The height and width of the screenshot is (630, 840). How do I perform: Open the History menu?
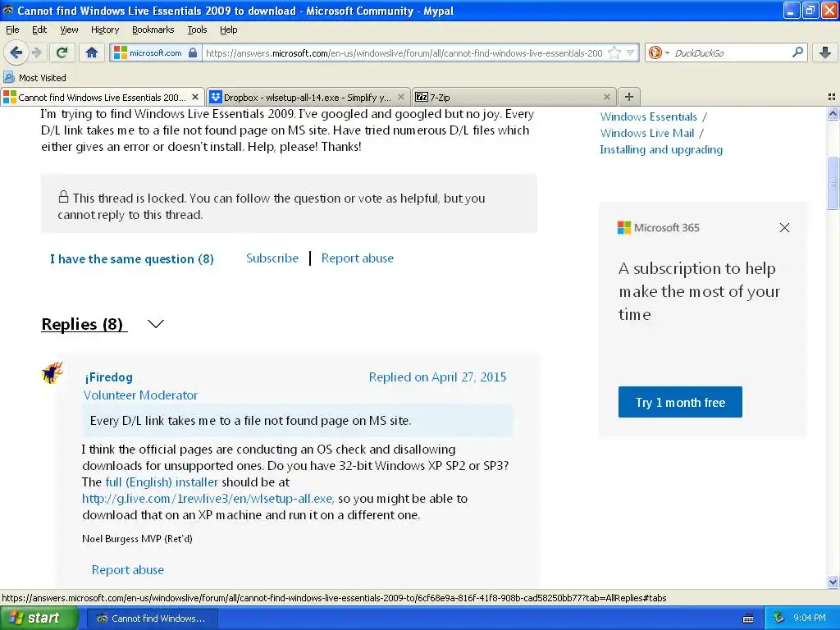[x=104, y=30]
